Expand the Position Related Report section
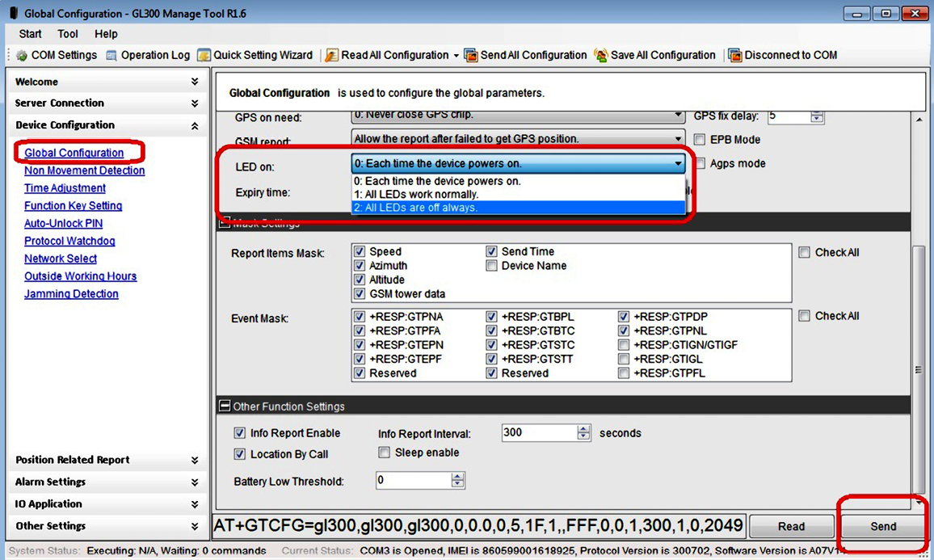 point(195,460)
